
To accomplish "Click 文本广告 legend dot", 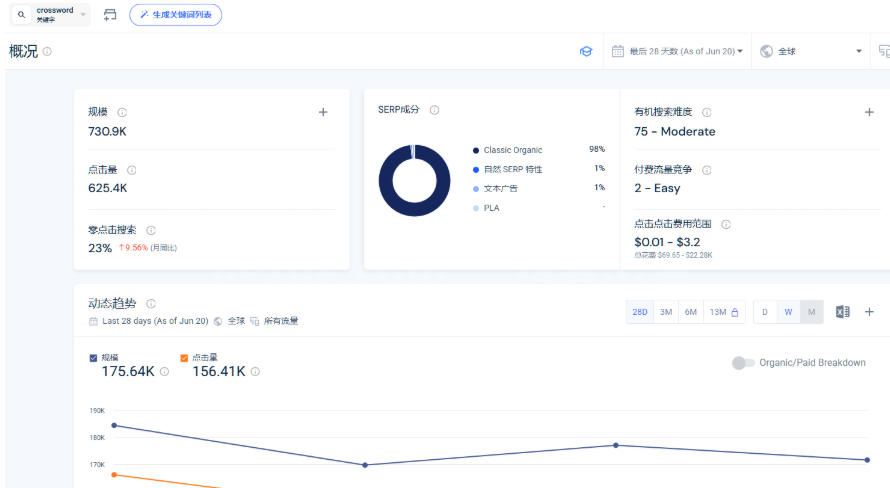I will pyautogui.click(x=476, y=189).
